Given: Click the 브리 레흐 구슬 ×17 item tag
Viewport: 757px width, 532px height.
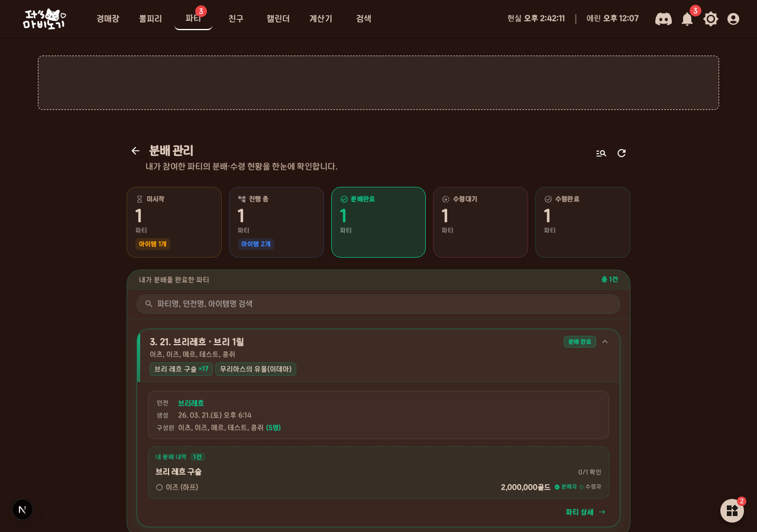Looking at the screenshot, I should pyautogui.click(x=181, y=369).
